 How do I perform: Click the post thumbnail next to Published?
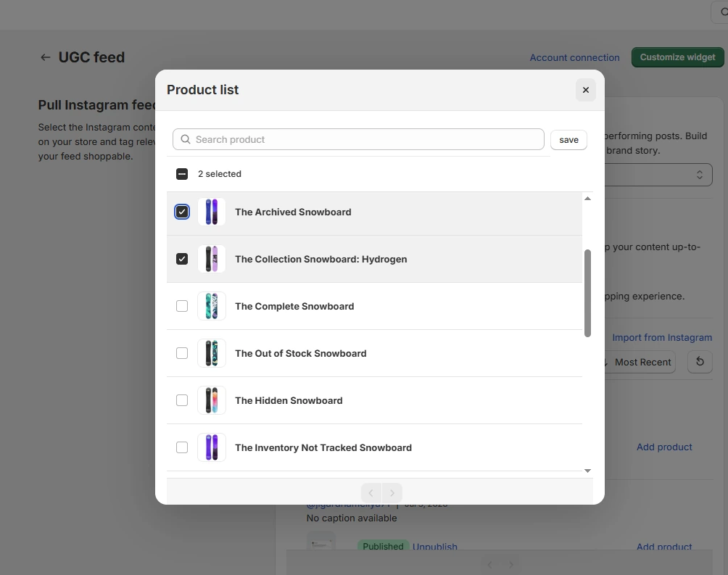(321, 542)
